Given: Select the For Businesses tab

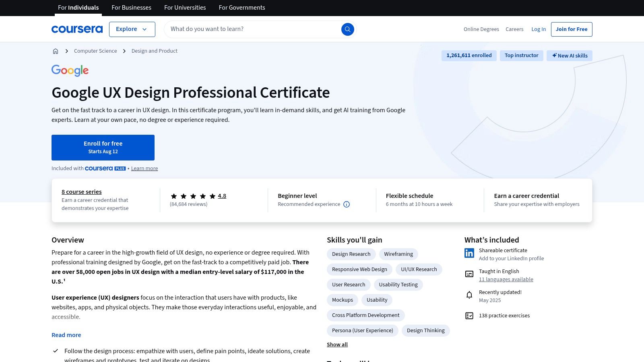Looking at the screenshot, I should 131,8.
